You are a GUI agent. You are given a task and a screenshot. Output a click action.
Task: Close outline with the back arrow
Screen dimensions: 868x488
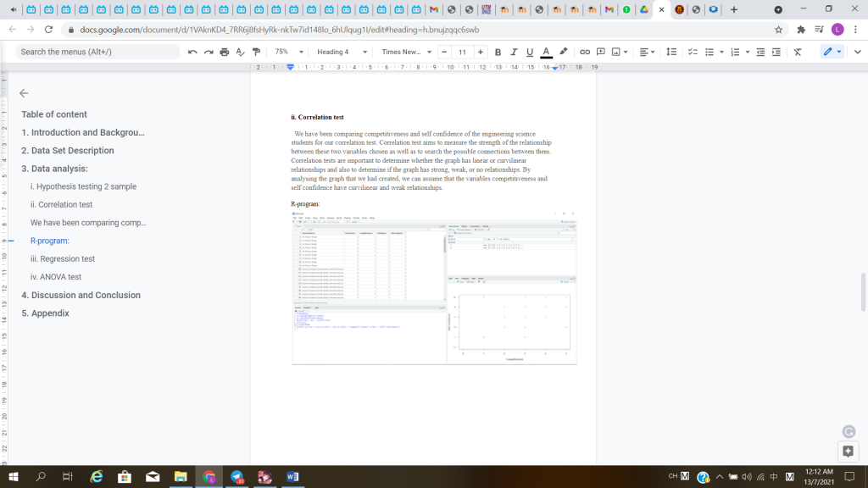[24, 93]
